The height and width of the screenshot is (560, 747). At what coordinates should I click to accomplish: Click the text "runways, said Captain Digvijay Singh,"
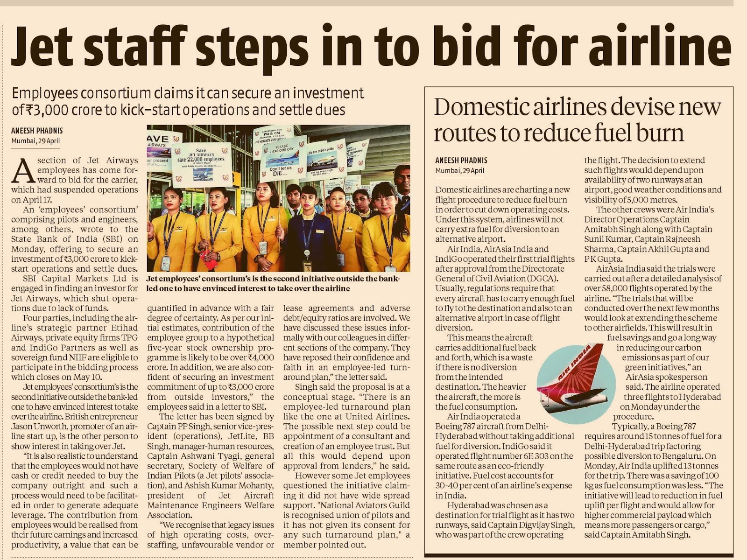(x=505, y=525)
